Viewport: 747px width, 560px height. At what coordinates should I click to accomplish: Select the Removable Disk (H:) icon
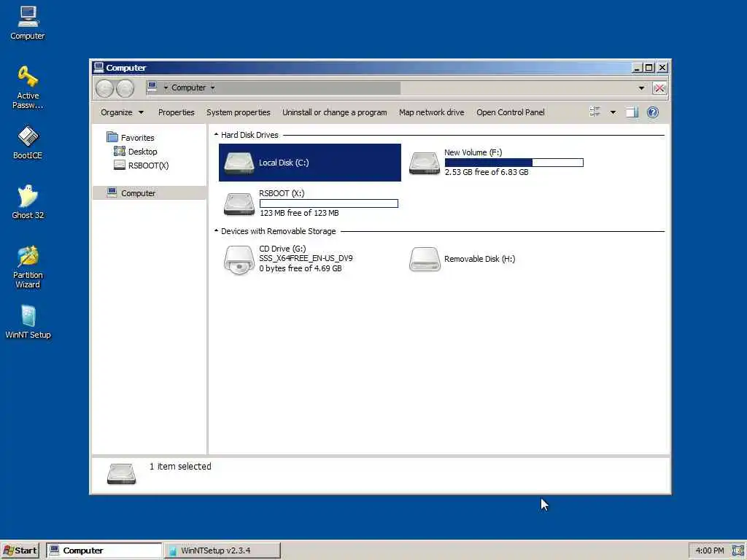(424, 259)
